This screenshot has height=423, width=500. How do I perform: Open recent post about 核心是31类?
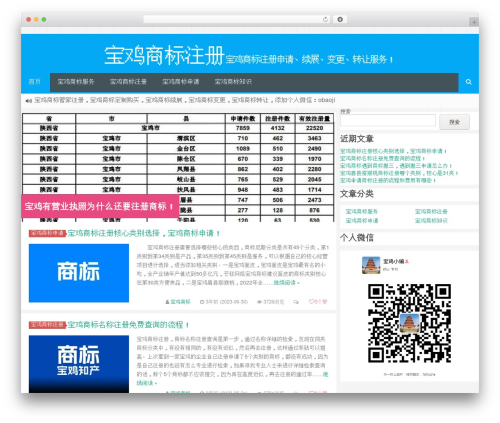pyautogui.click(x=399, y=173)
